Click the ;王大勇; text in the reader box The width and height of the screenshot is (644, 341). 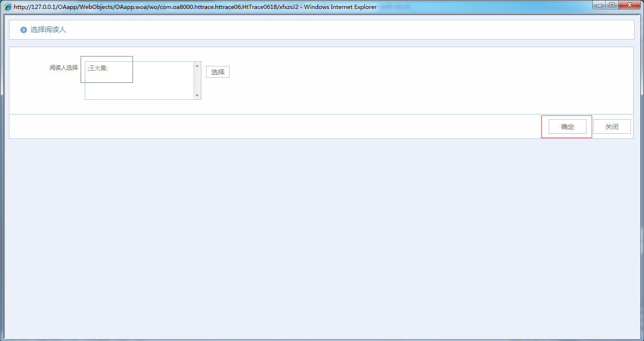[98, 68]
